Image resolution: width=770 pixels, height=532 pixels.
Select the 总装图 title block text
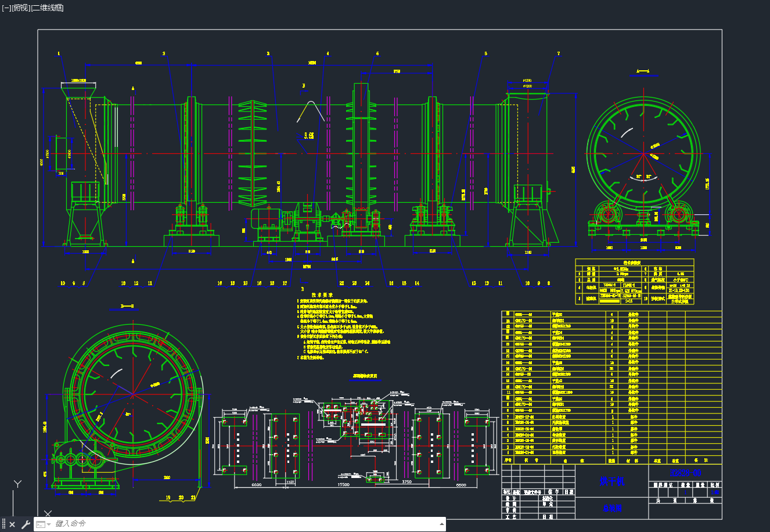point(612,508)
